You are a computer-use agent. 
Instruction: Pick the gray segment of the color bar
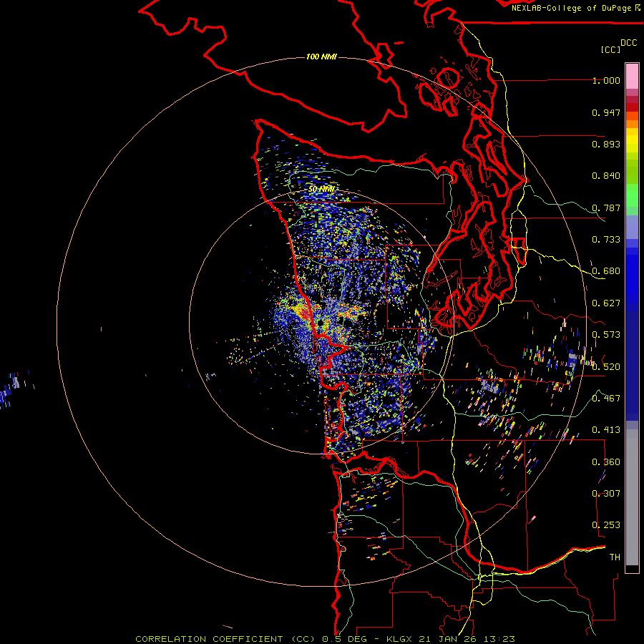tap(632, 497)
